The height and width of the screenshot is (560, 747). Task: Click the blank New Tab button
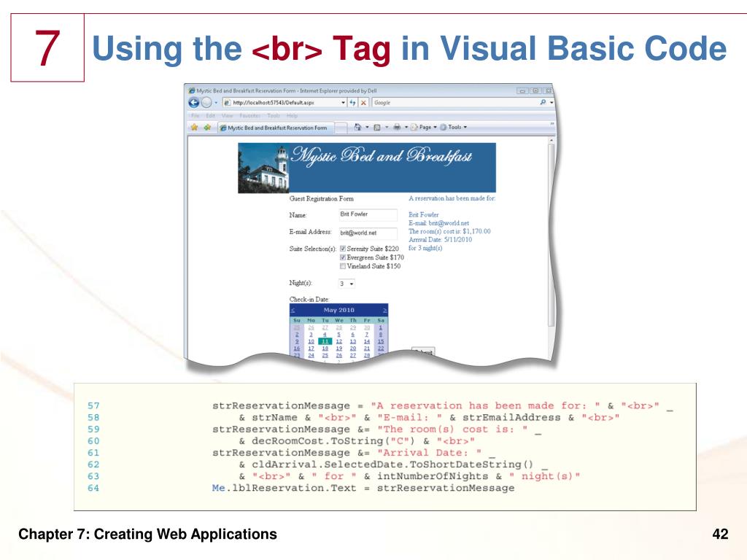pos(341,128)
